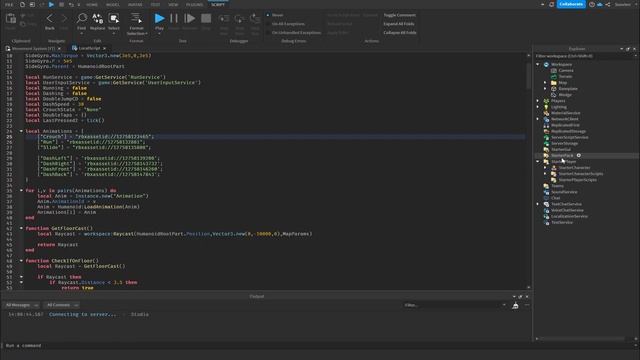The height and width of the screenshot is (360, 640).
Task: Click the Pause playback icon
Action: click(x=174, y=18)
